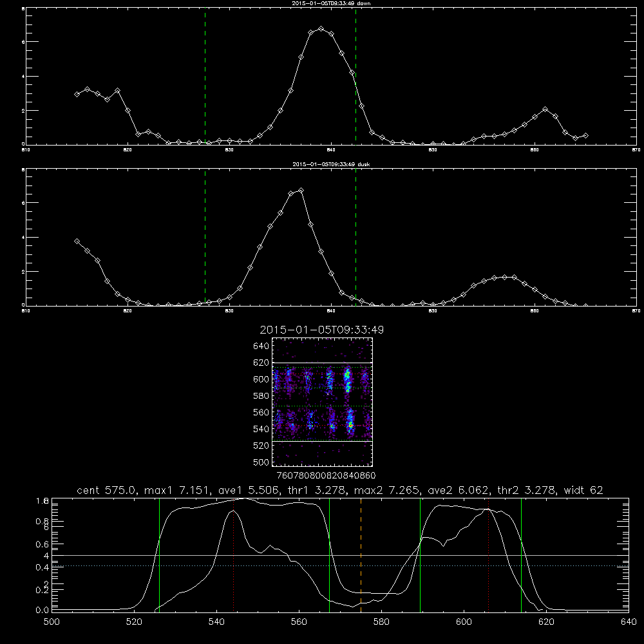Screen dimensions: 644x644
Task: Click the '540' label on spectral image y-axis
Action: coord(261,429)
